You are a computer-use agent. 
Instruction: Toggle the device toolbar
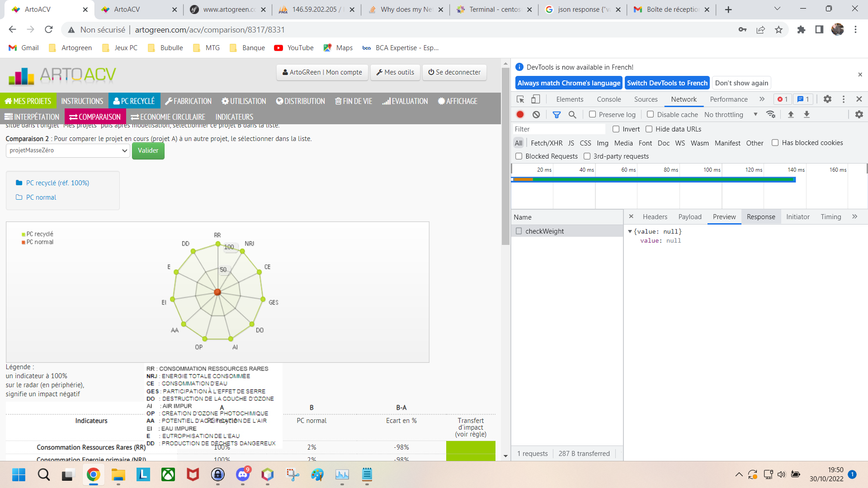coord(536,99)
